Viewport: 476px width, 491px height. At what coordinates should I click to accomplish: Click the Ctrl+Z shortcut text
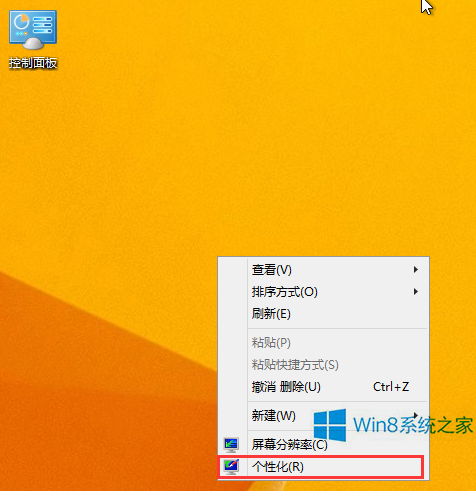[391, 387]
